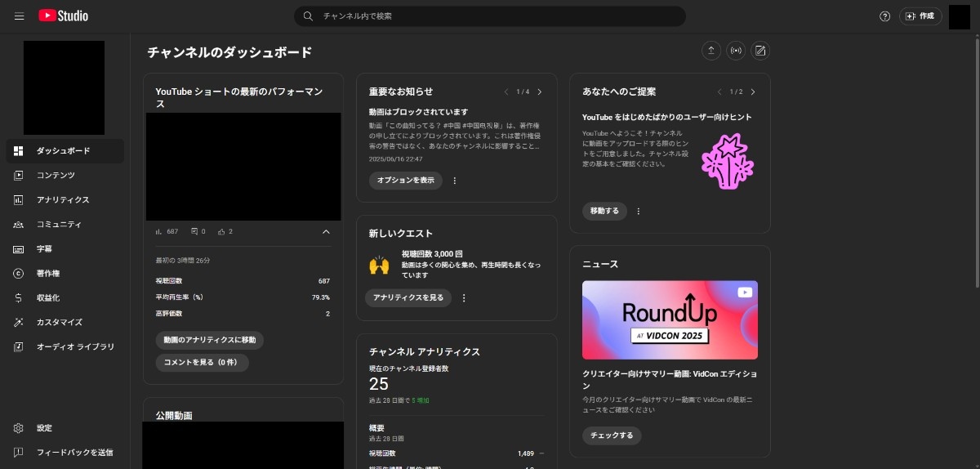Open more options beside アナリティクスを見る
Image resolution: width=980 pixels, height=469 pixels.
coord(464,298)
